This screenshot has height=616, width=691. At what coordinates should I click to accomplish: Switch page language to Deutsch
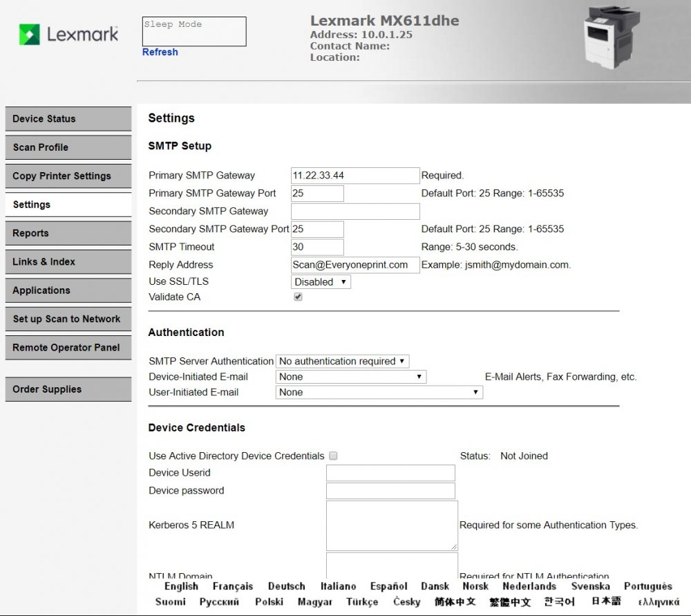point(286,586)
